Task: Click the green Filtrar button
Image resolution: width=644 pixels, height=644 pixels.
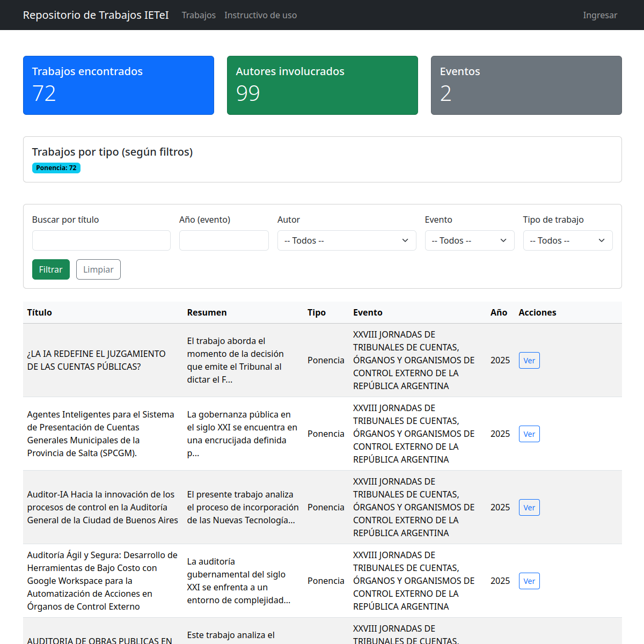Action: pos(51,269)
